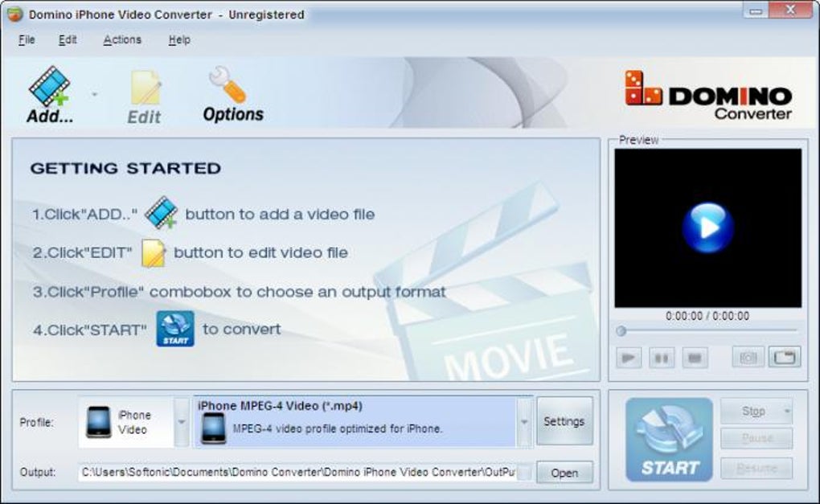Open the Add button dropdown arrow
The width and height of the screenshot is (820, 504).
pyautogui.click(x=95, y=95)
